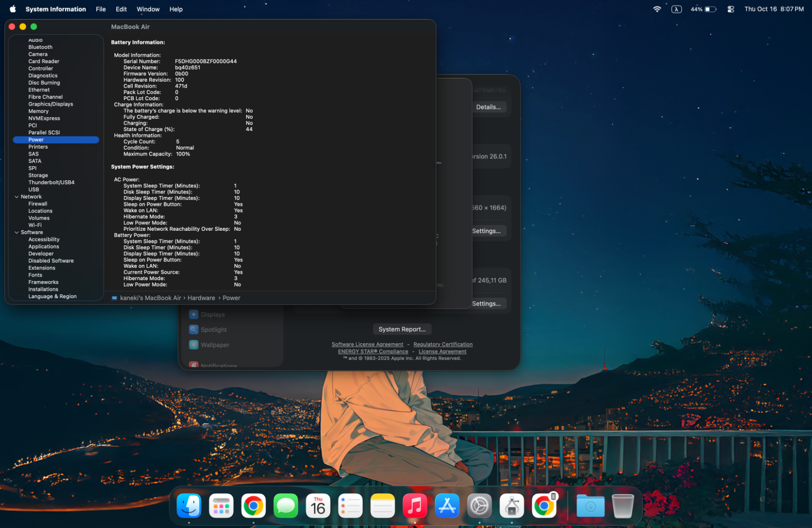Collapse the Software section
The width and height of the screenshot is (812, 528).
(17, 233)
